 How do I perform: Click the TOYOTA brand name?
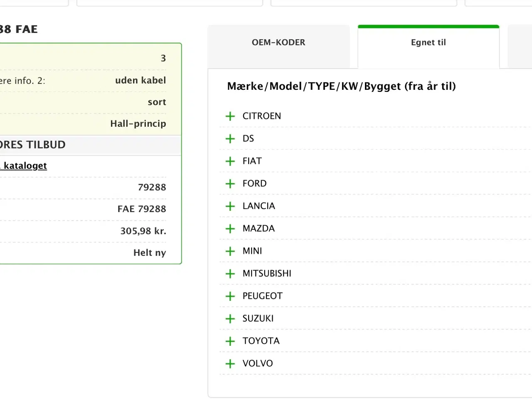(x=261, y=341)
